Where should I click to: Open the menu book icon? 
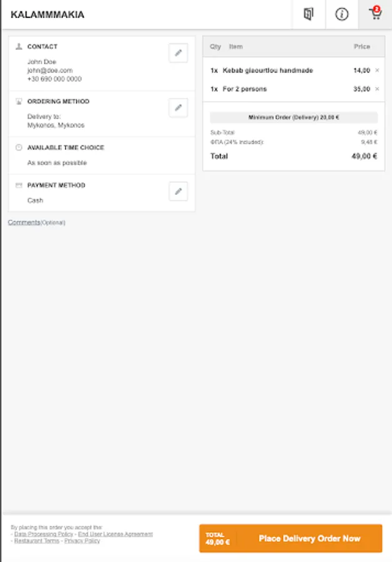point(308,14)
